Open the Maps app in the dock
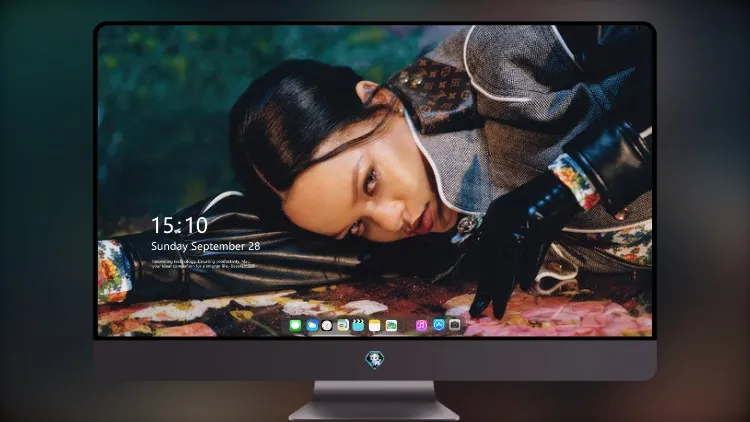 (342, 325)
